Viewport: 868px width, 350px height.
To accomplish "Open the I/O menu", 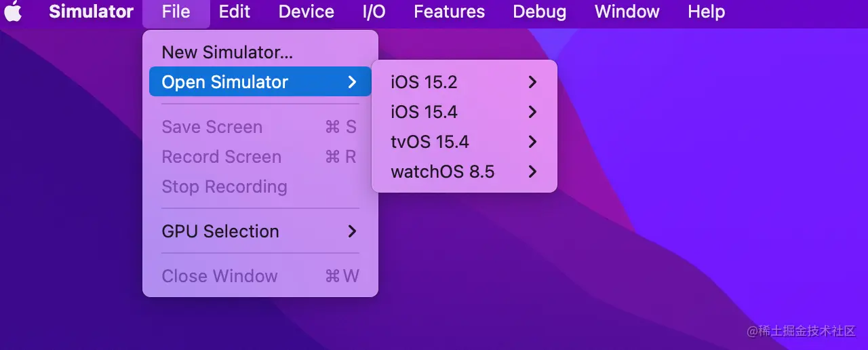I will [x=374, y=12].
